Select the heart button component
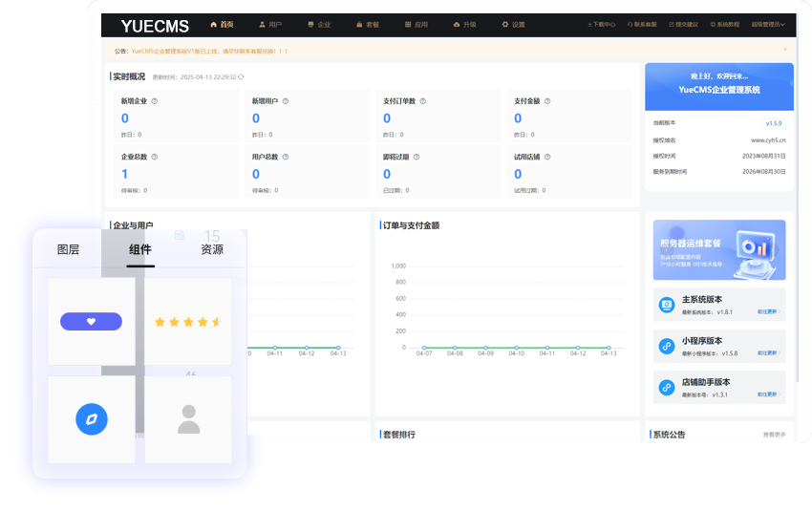The width and height of the screenshot is (812, 511). pos(91,322)
